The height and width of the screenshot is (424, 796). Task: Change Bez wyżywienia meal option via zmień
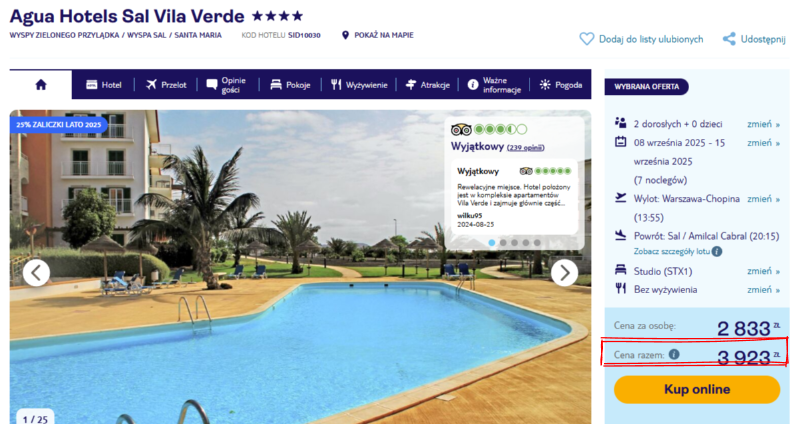pyautogui.click(x=763, y=289)
